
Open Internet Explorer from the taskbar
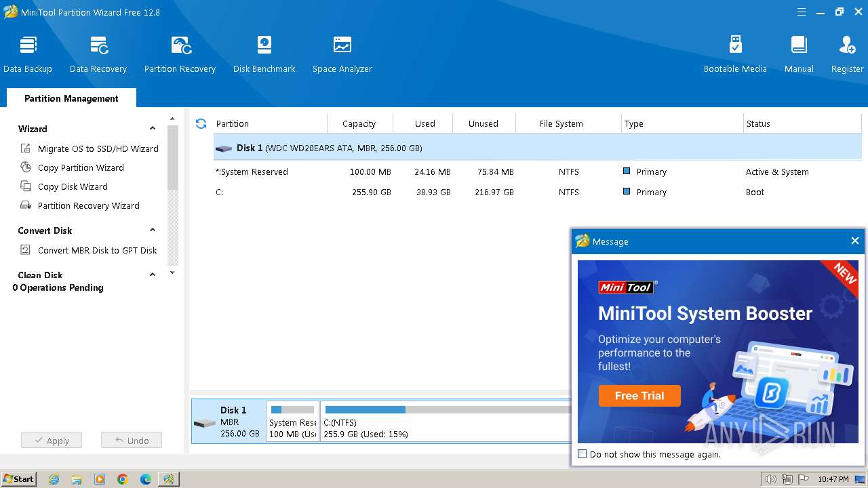[54, 479]
